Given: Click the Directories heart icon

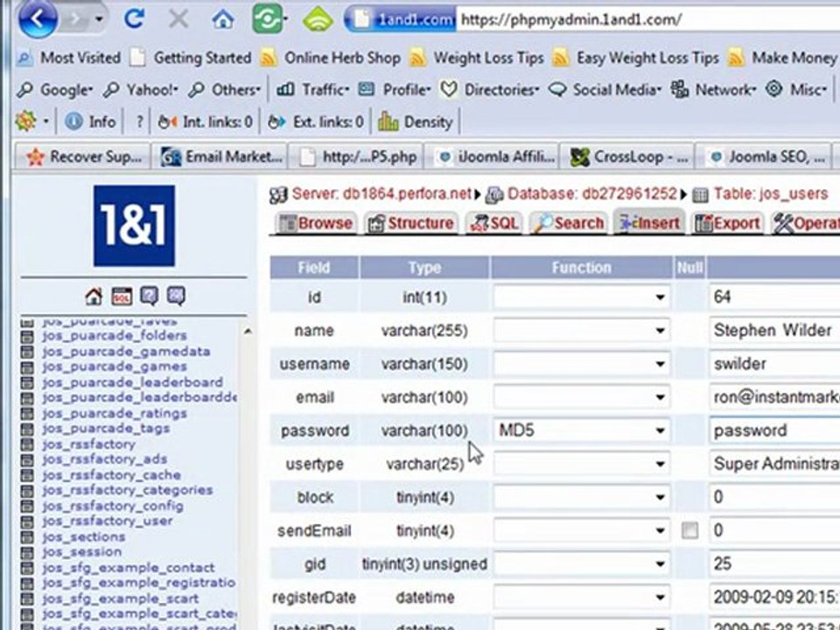Looking at the screenshot, I should pos(448,89).
